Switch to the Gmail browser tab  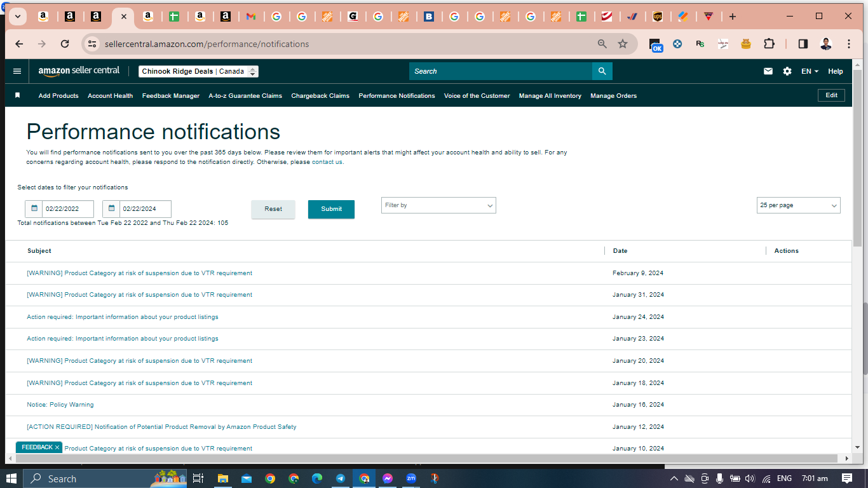251,17
